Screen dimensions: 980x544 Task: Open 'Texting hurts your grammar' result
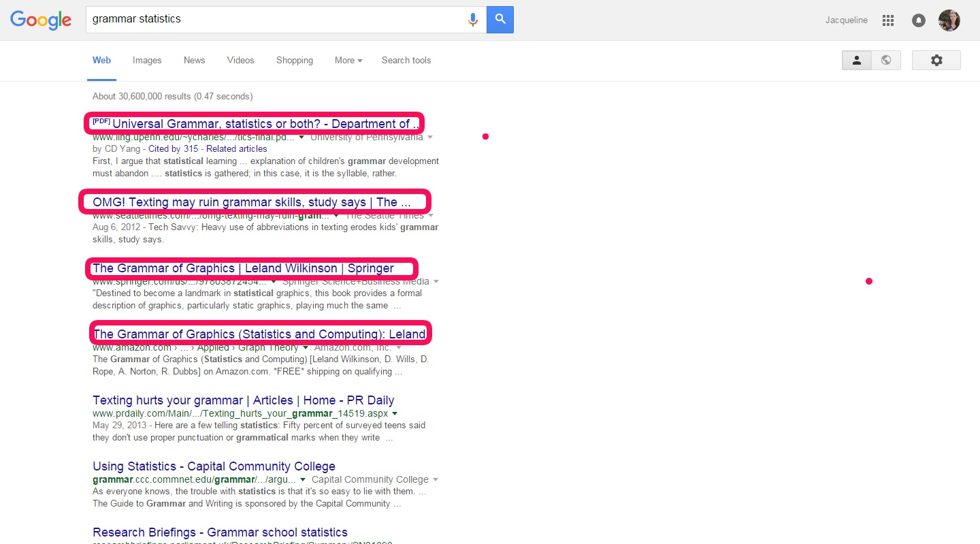click(243, 400)
